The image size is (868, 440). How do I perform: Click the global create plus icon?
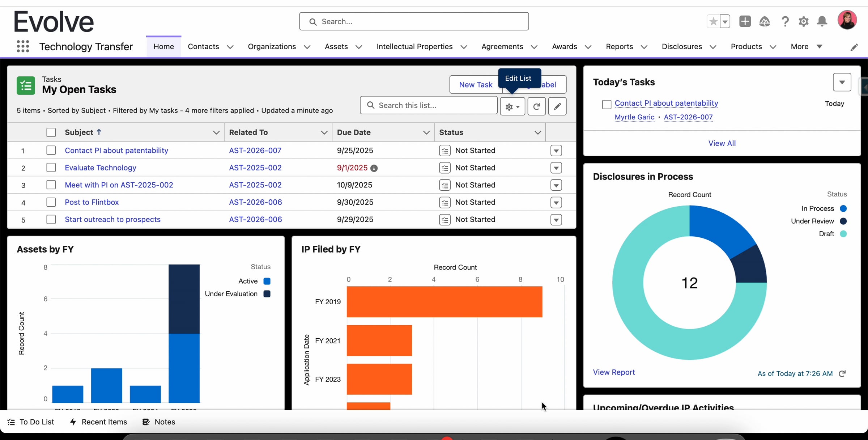[x=745, y=21]
